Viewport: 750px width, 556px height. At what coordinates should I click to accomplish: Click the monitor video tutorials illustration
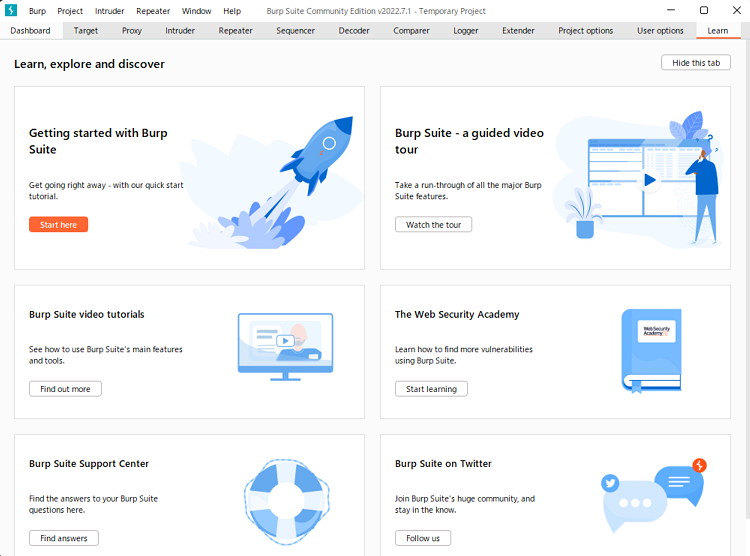(x=286, y=347)
